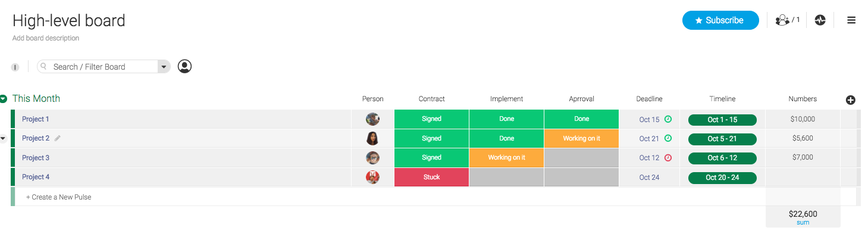Edit Project 2 name pencil icon
Screen dimensions: 868x246
click(x=58, y=138)
